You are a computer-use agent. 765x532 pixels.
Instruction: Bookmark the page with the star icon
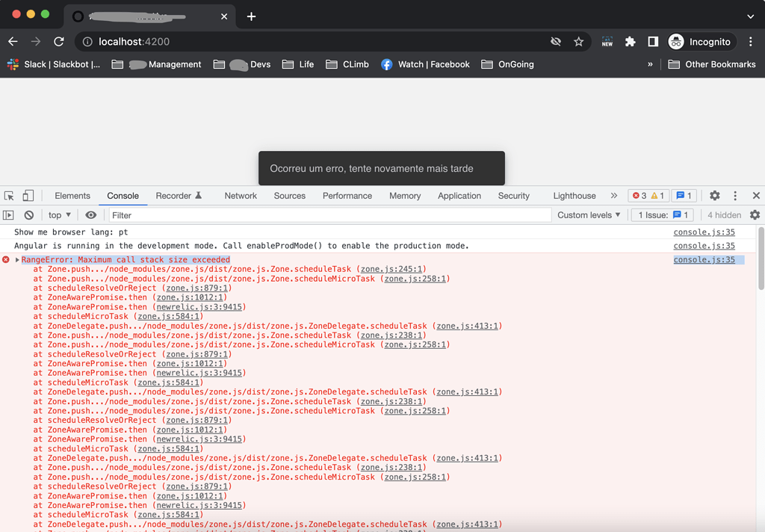coord(579,42)
